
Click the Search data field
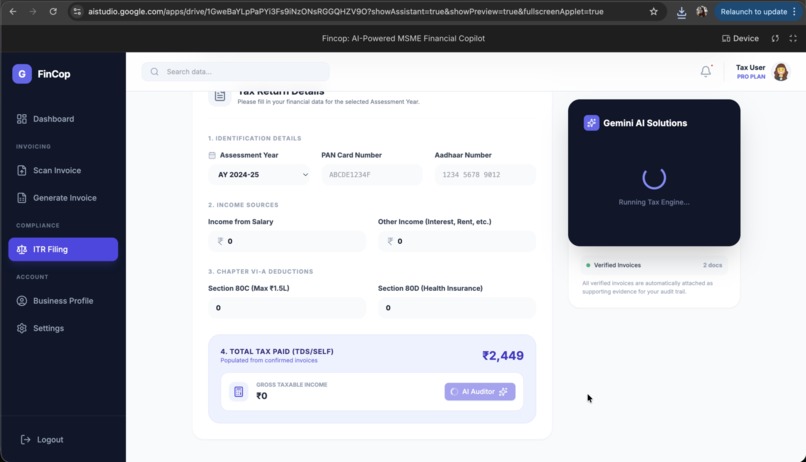tap(235, 71)
